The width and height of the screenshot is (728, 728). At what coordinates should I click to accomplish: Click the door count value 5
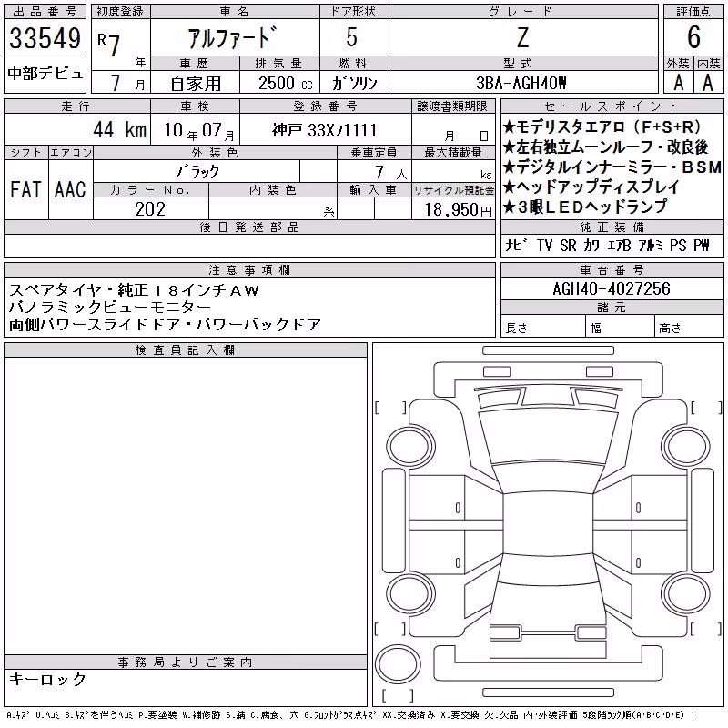pyautogui.click(x=352, y=37)
